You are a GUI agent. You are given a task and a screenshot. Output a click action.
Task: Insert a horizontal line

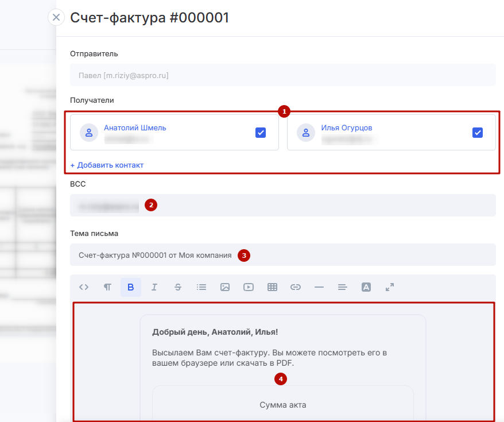[319, 287]
